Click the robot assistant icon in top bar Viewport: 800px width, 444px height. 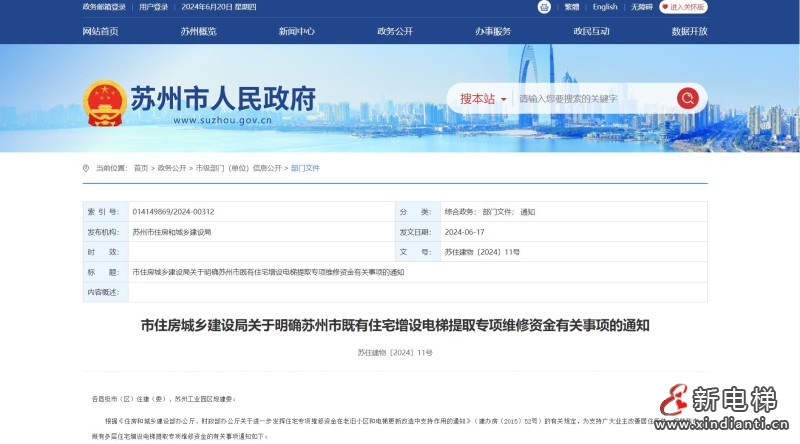pyautogui.click(x=543, y=7)
